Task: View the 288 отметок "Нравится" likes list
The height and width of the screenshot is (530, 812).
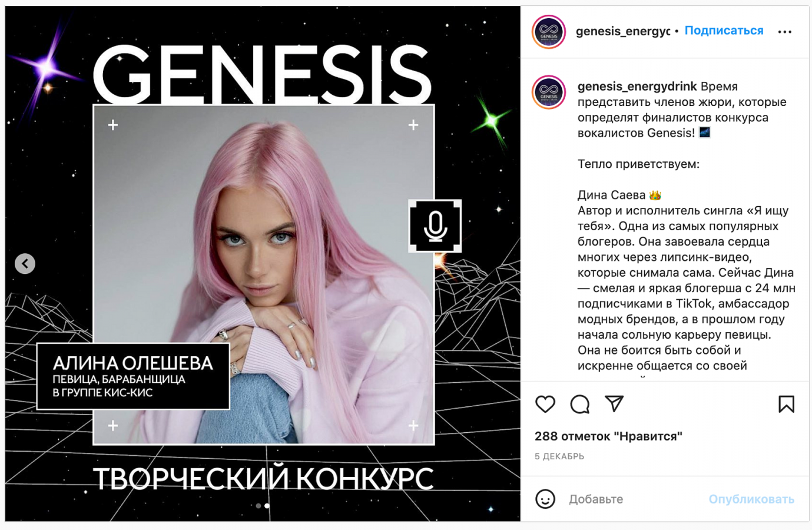Action: (x=608, y=436)
